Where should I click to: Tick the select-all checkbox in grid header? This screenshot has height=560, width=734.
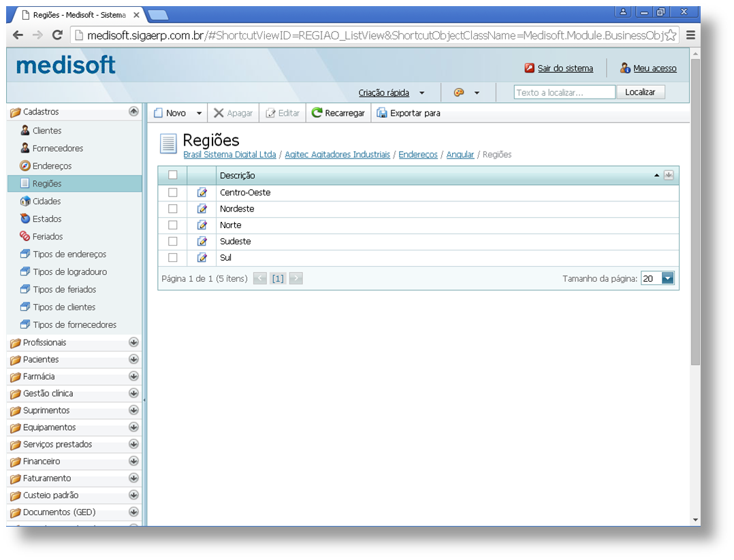pos(173,175)
